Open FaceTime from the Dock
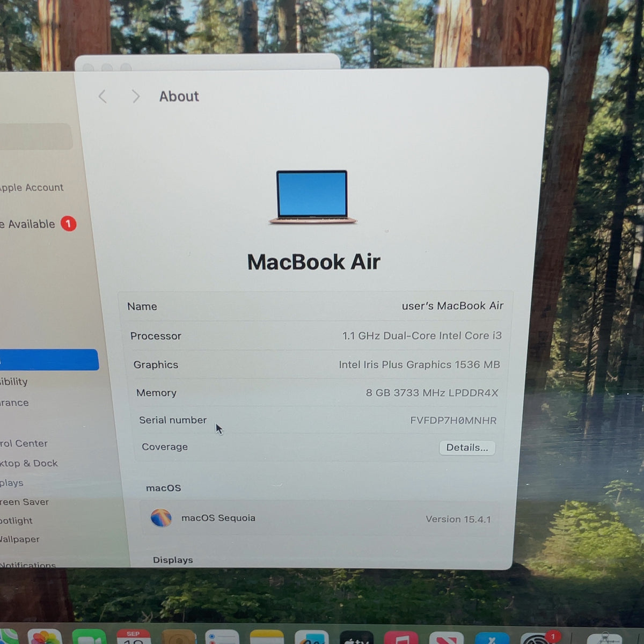 pos(89,636)
